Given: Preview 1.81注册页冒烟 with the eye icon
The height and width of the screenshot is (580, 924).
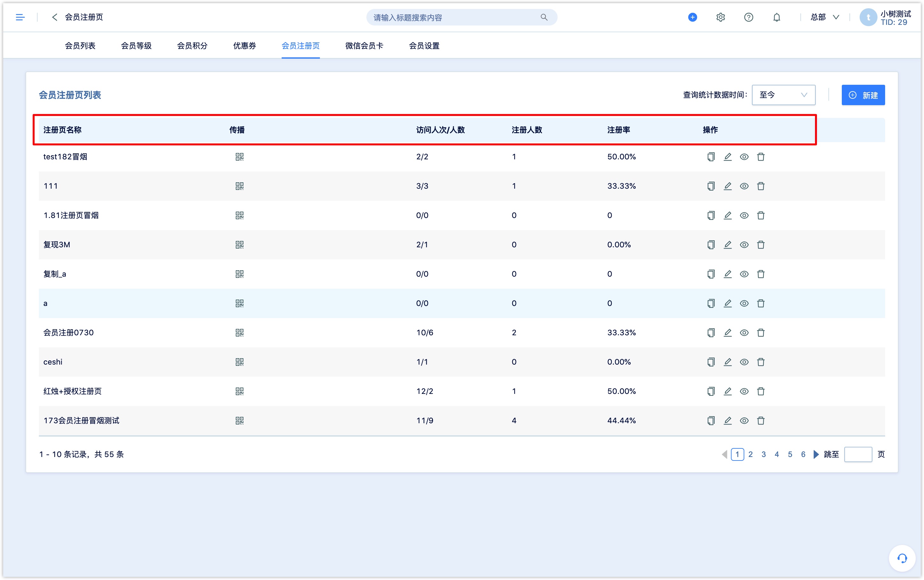Looking at the screenshot, I should point(744,215).
